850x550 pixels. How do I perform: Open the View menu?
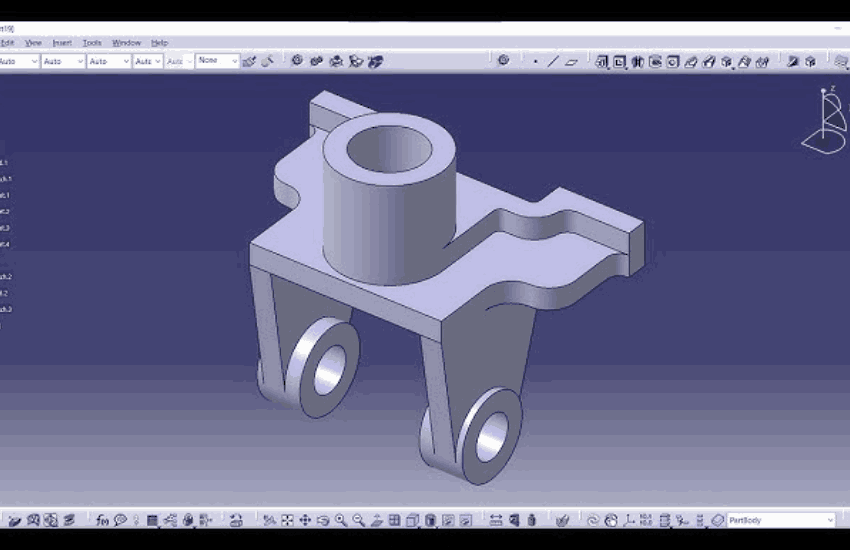pyautogui.click(x=33, y=43)
